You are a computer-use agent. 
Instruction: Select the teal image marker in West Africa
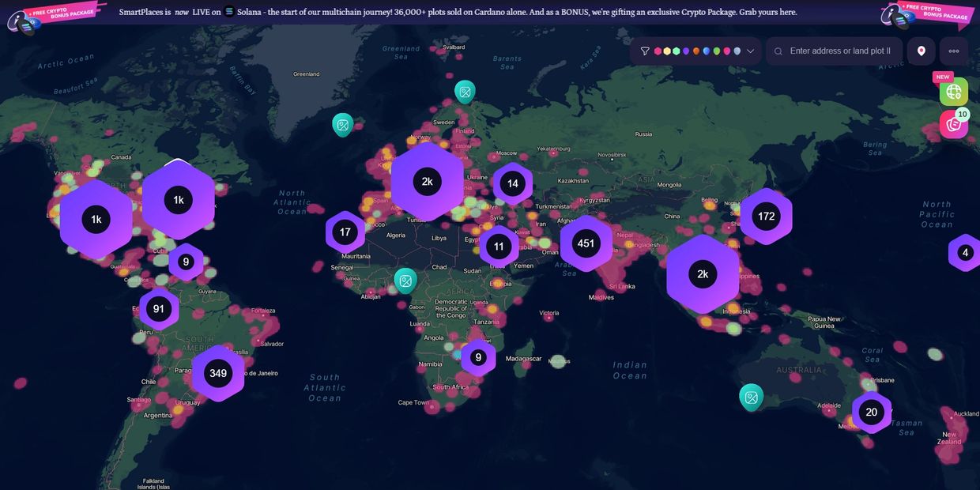[x=405, y=280]
